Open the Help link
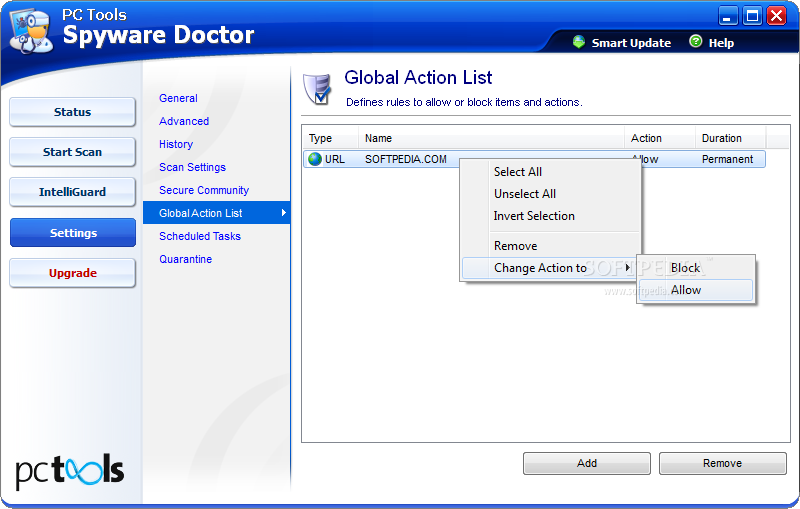The image size is (800, 509). 721,43
